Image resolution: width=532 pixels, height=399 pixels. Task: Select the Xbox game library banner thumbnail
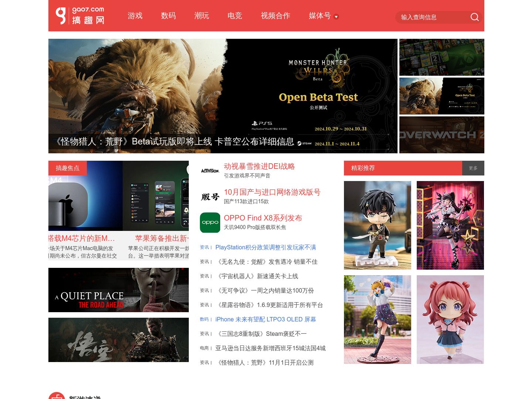tap(442, 57)
